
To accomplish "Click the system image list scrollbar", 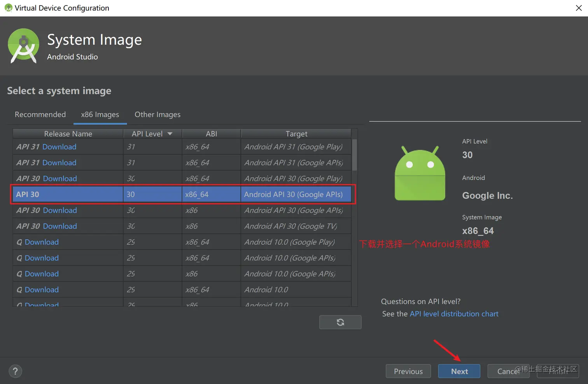I will 354,156.
